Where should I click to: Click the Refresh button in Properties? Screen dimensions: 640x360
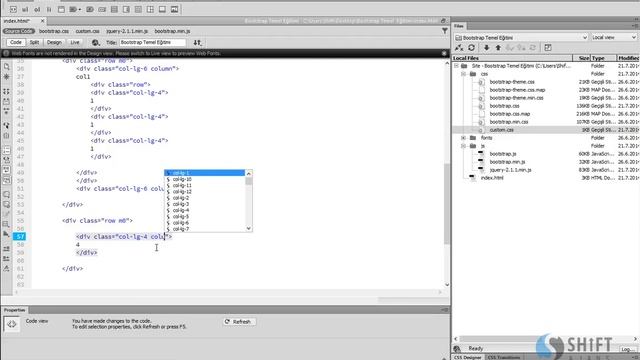(x=239, y=322)
